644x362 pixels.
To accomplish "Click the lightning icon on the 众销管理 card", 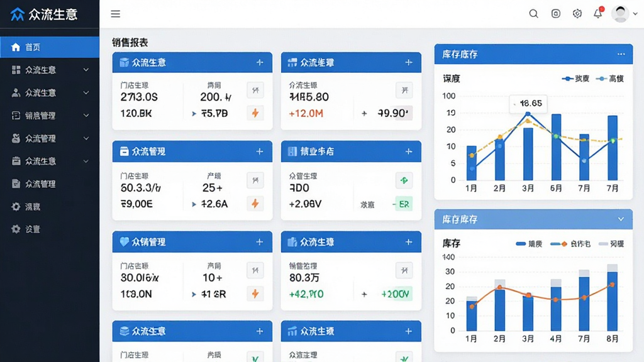I will 255,294.
